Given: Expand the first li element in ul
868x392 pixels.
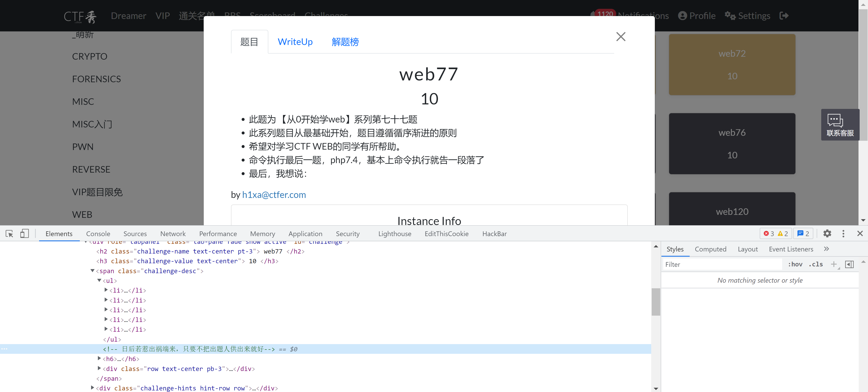Looking at the screenshot, I should point(106,290).
